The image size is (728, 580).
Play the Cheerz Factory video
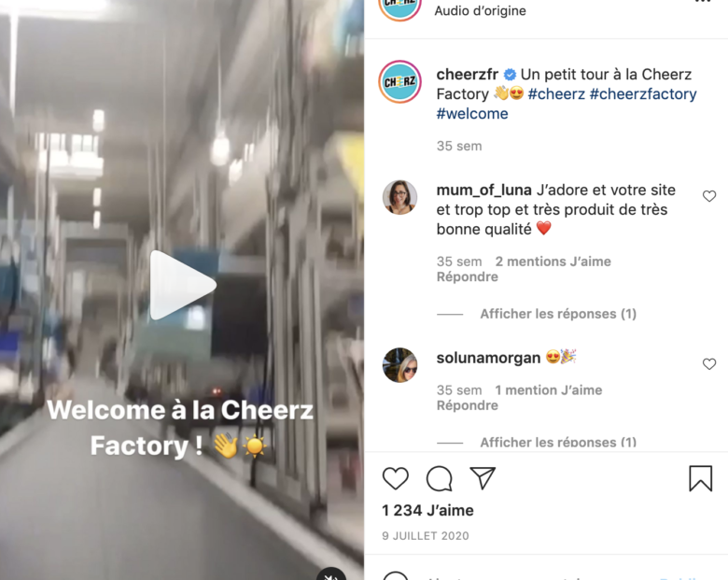183,286
